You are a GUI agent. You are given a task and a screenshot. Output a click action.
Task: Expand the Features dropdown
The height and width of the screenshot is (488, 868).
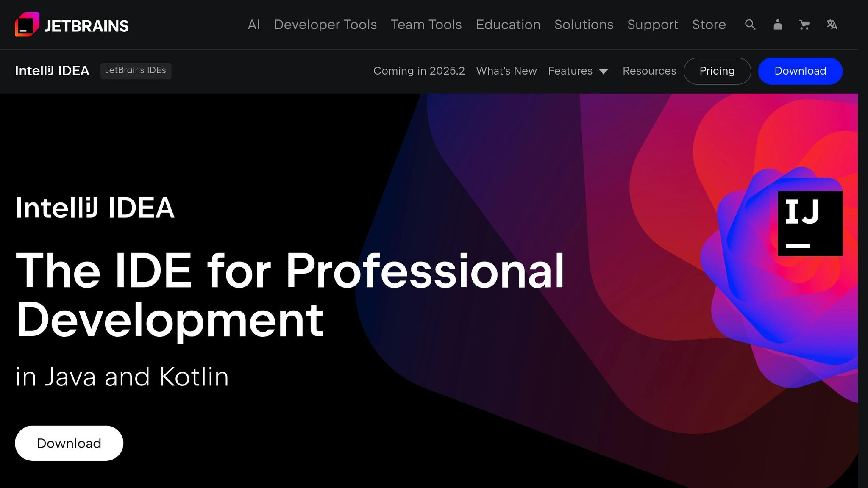point(578,71)
